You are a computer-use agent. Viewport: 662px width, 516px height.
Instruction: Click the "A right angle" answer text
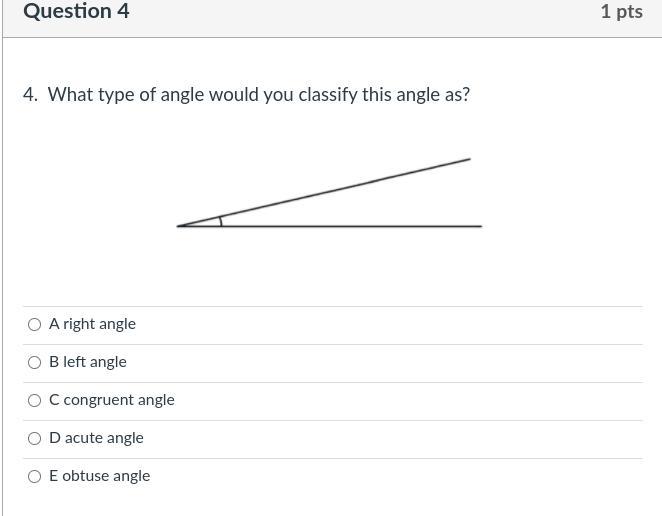[x=92, y=324]
